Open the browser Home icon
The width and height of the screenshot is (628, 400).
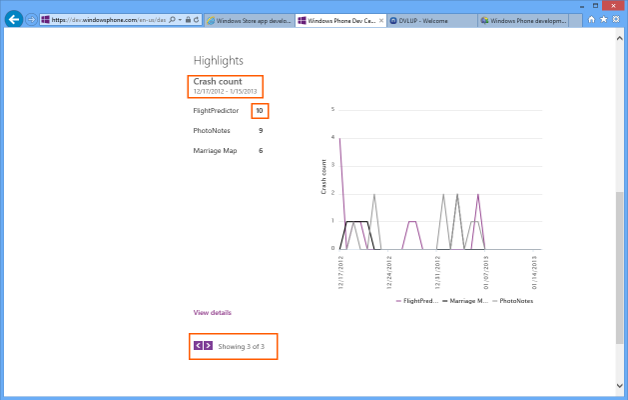coord(592,19)
